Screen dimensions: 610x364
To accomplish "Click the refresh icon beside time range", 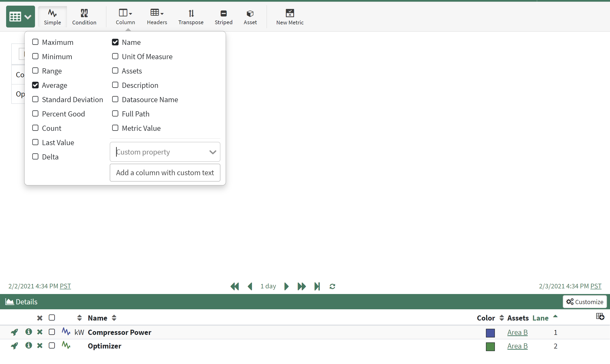I will point(332,286).
